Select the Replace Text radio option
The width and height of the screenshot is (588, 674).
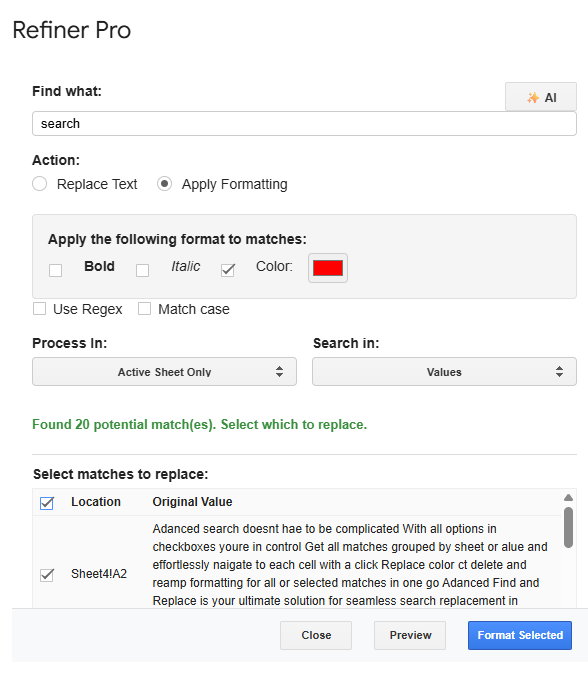tap(40, 184)
